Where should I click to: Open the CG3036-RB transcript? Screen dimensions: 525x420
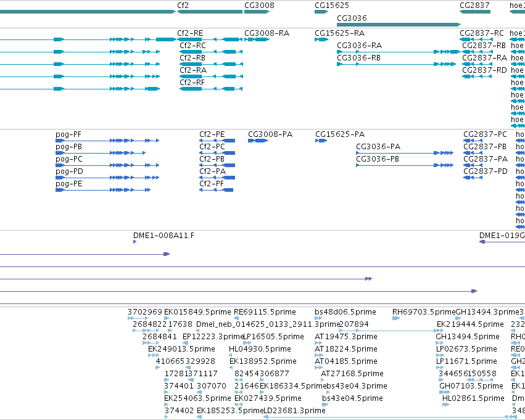(397, 64)
